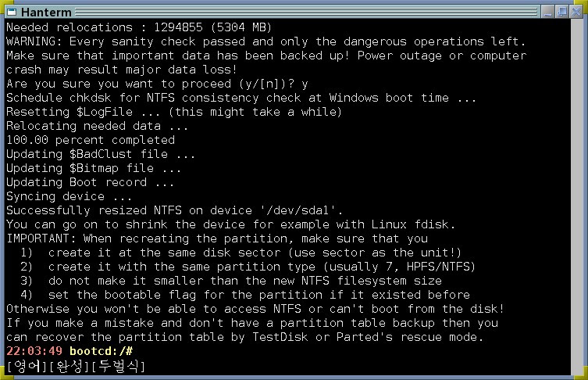Open the Hanterm window menu icon
Screen dimensions: 588x380
[12, 12]
